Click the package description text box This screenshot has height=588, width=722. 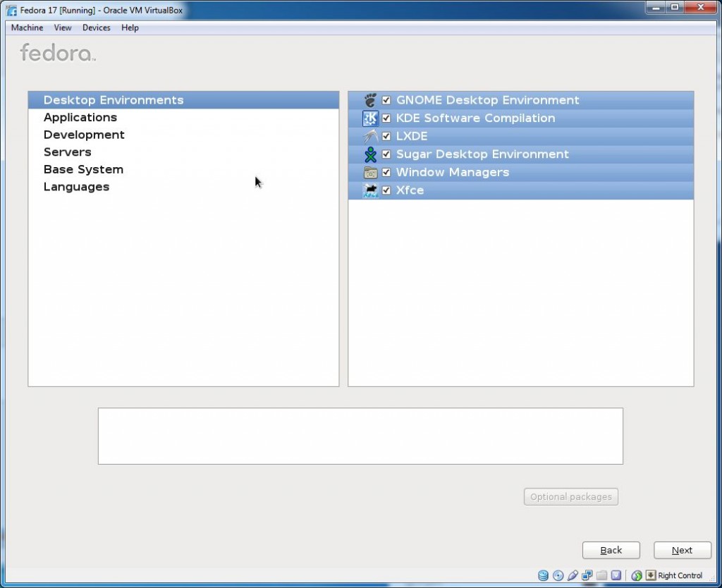tap(360, 436)
